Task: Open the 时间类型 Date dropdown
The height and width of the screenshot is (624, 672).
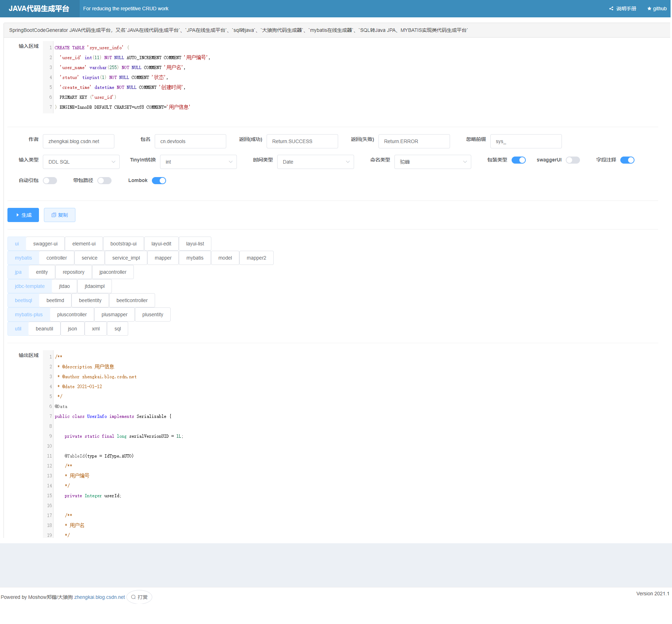Action: pyautogui.click(x=315, y=162)
